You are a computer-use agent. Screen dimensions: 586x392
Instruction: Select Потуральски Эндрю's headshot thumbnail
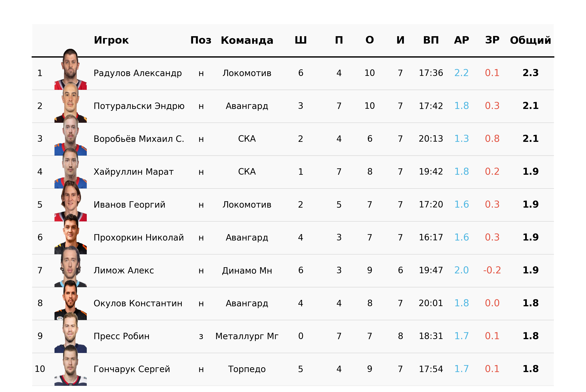(x=71, y=102)
